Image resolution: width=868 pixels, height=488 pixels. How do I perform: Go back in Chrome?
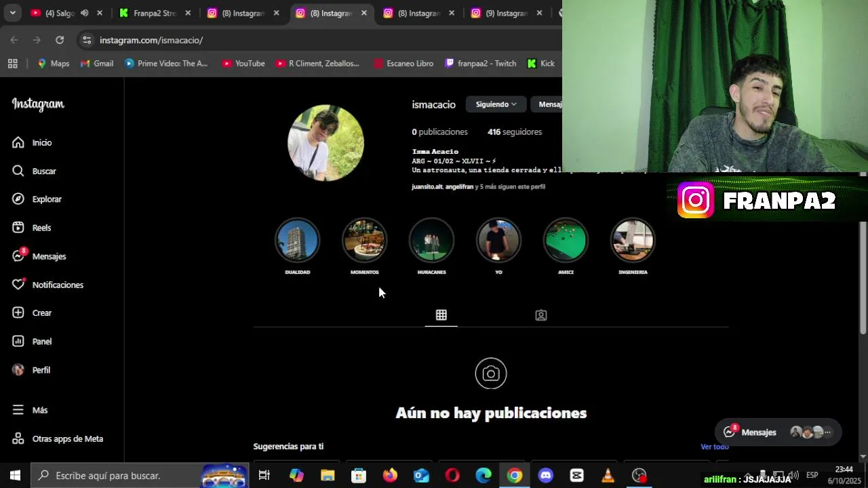14,40
